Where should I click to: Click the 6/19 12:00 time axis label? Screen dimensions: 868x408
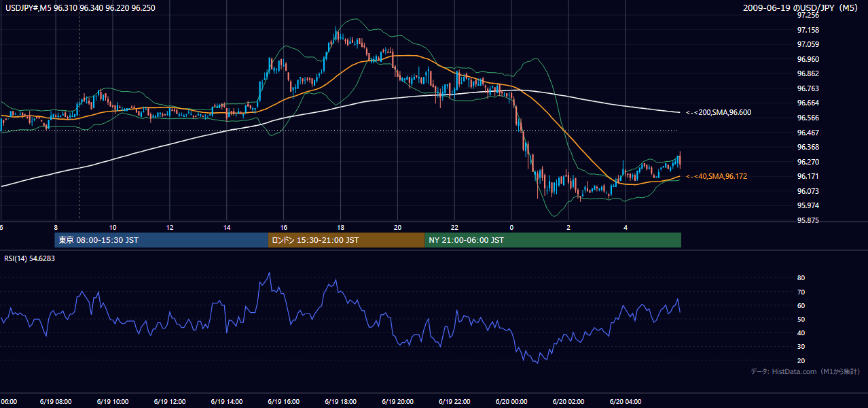170,402
